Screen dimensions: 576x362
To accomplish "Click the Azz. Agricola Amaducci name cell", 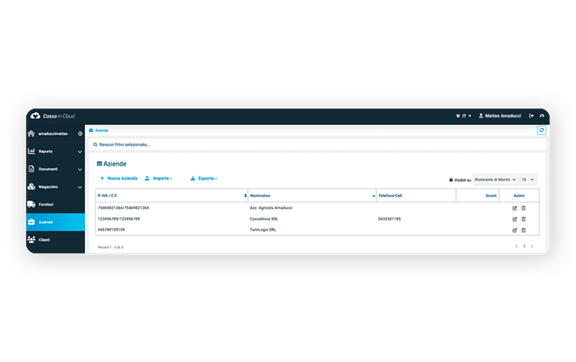I will click(x=271, y=208).
